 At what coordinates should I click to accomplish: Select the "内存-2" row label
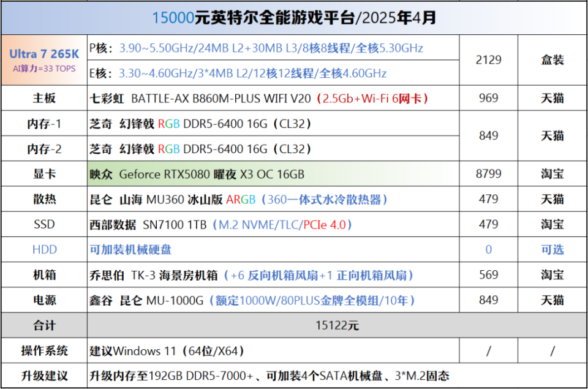44,149
